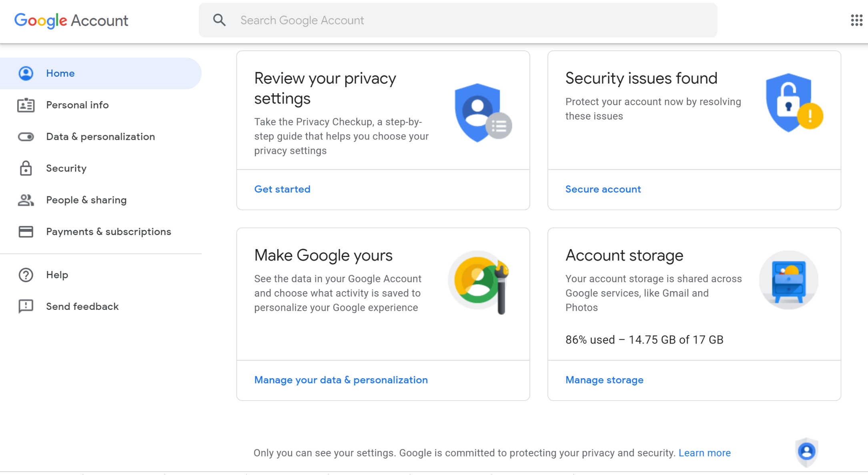
Task: Open Payments & subscriptions section
Action: pos(100,232)
